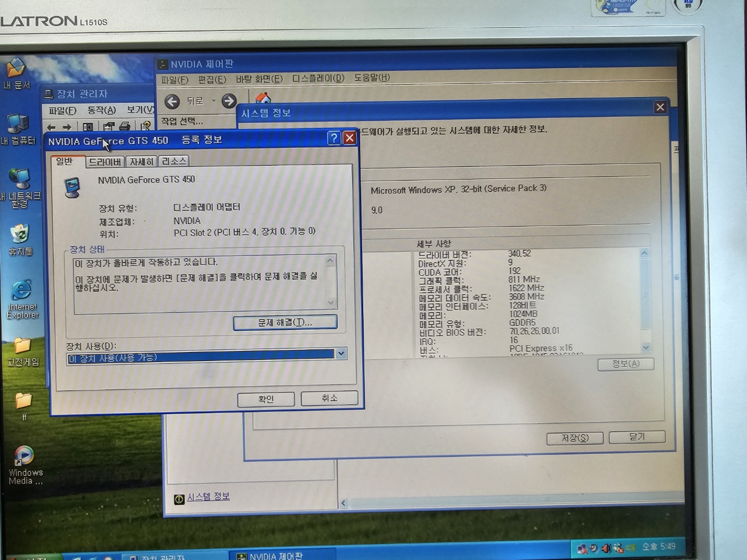Switch to the 드라이버 tab
747x560 pixels.
click(x=105, y=162)
